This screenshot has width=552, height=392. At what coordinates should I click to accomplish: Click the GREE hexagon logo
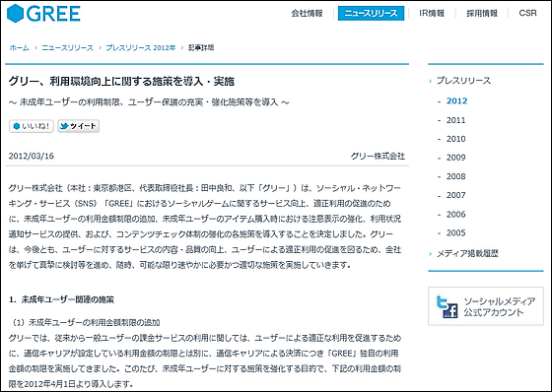pos(43,14)
